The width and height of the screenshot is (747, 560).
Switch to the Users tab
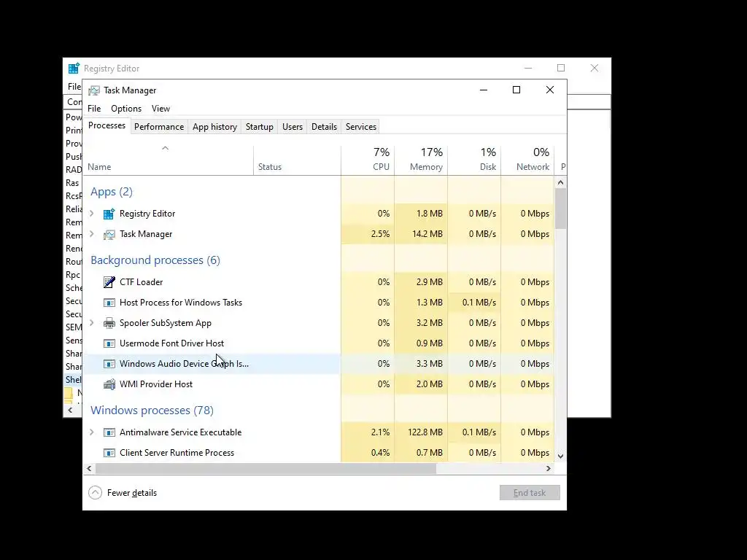[292, 127]
